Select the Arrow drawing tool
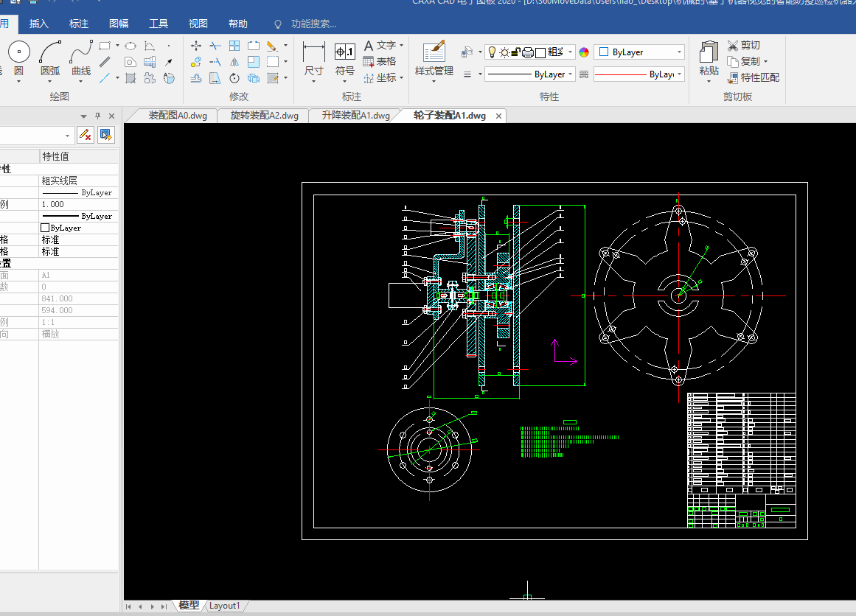This screenshot has height=616, width=856. [169, 62]
